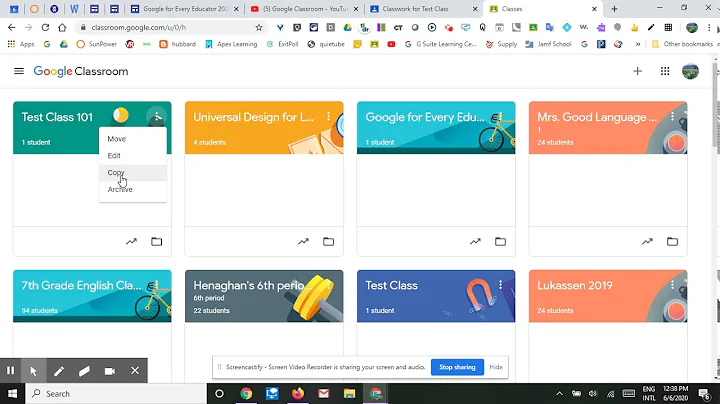720x404 pixels.
Task: Open Mrs. Good Language class
Action: coord(597,117)
